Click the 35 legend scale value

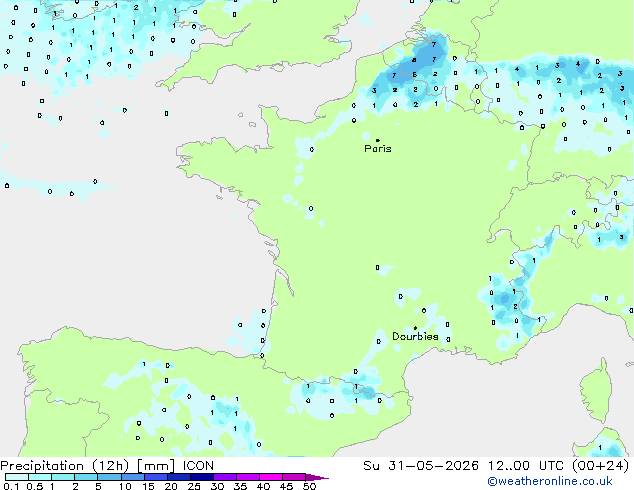(x=240, y=486)
